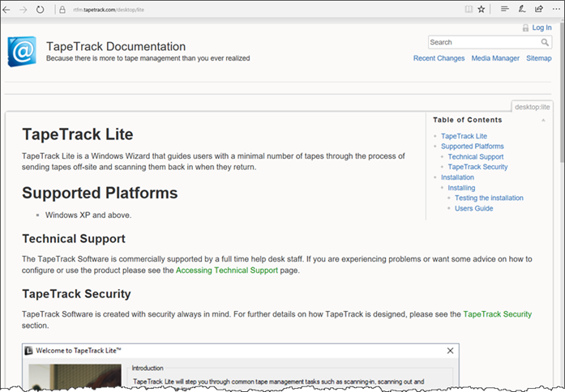Go back with the browser back arrow
Screen dimensions: 565x392
[x=6, y=10]
